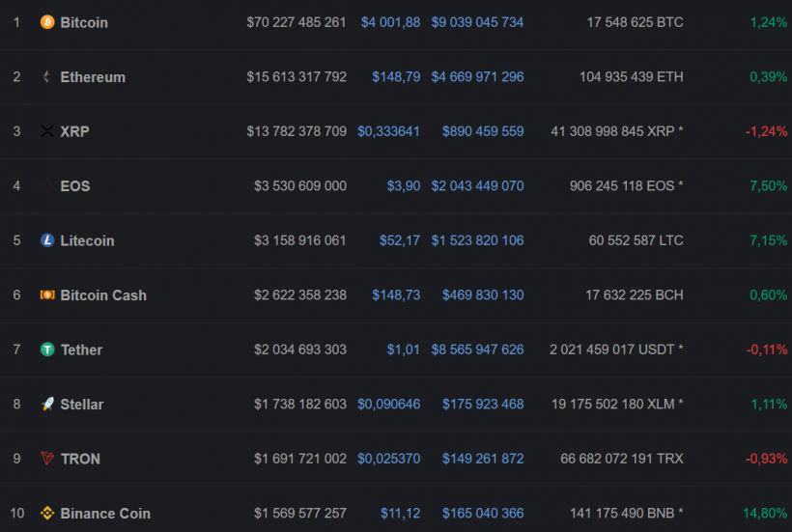This screenshot has height=532, width=792.
Task: Click the Ethereum diamond icon
Action: pos(47,77)
